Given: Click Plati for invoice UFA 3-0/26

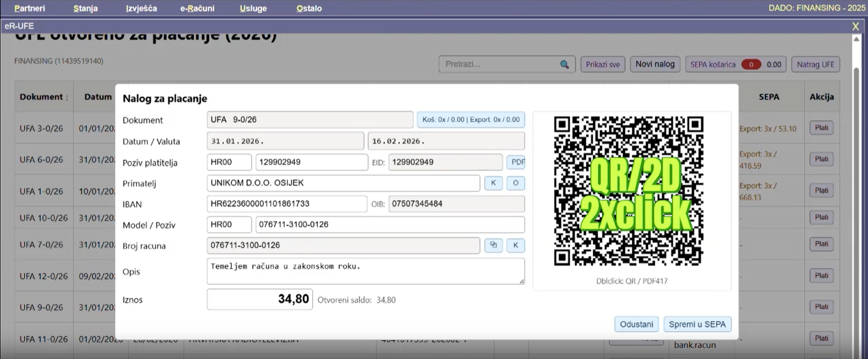Looking at the screenshot, I should pos(821,127).
